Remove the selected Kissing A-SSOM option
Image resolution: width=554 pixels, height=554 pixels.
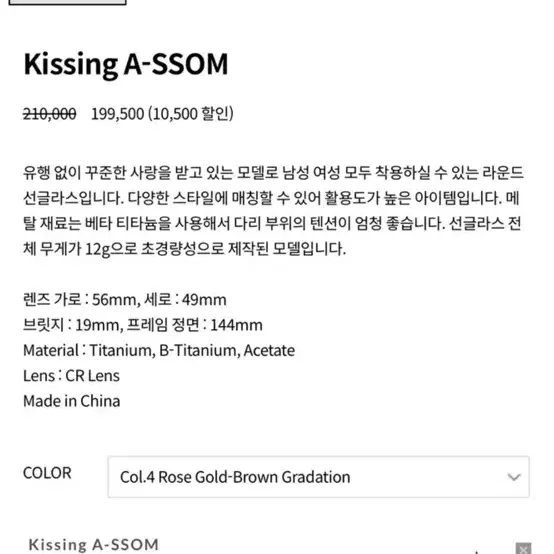pyautogui.click(x=523, y=548)
